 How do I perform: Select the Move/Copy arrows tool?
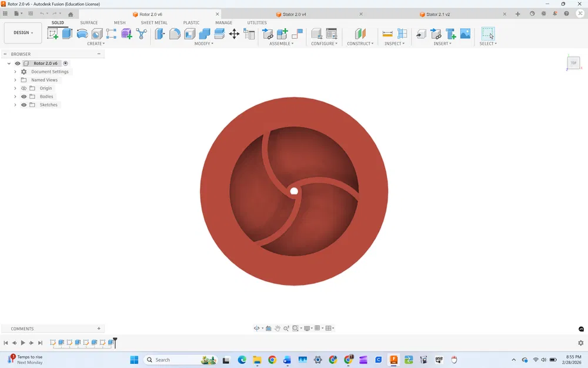(x=234, y=34)
